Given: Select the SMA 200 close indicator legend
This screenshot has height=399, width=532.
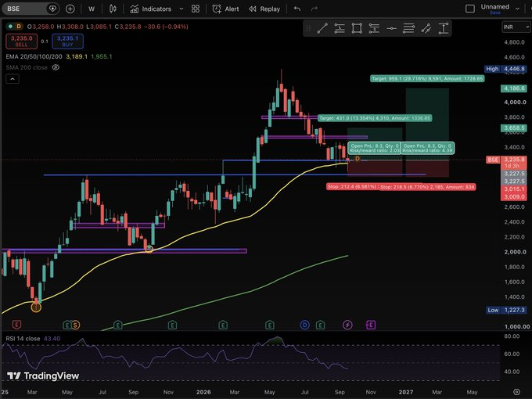Looking at the screenshot, I should (27, 67).
